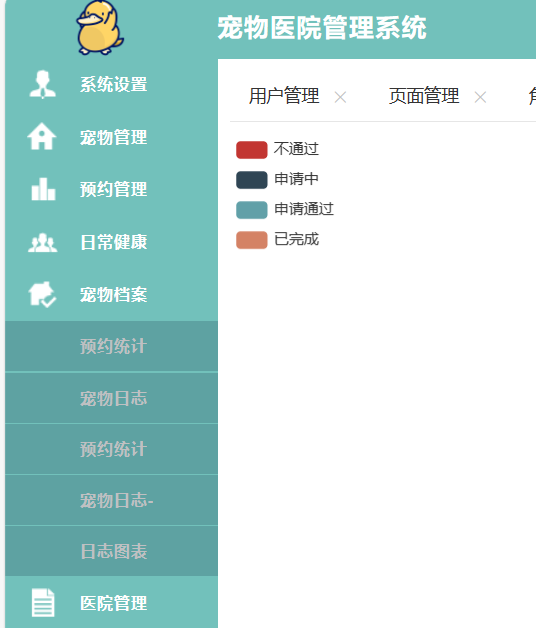Click the yellow duck logo
Image resolution: width=536 pixels, height=628 pixels.
(100, 28)
